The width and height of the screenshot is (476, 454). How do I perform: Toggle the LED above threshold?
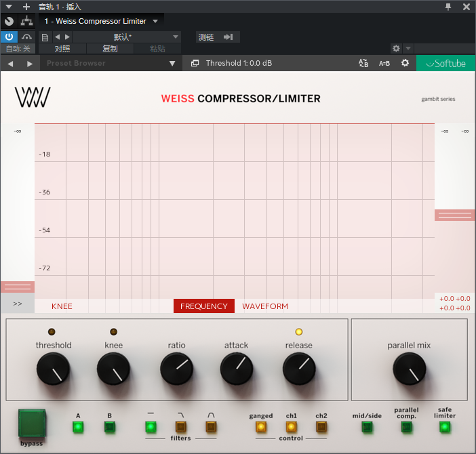(52, 332)
